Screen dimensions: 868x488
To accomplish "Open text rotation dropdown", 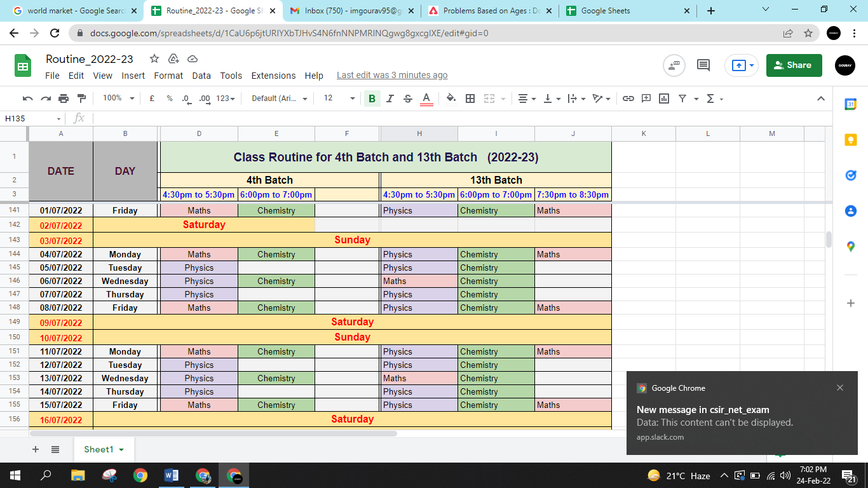I will [601, 98].
